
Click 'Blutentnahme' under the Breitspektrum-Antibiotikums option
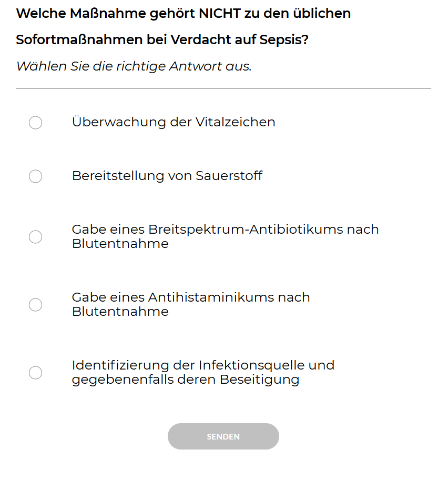click(120, 244)
